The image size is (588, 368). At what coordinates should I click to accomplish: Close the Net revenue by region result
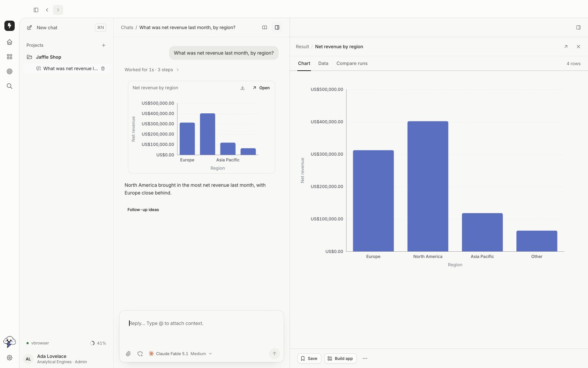[578, 47]
